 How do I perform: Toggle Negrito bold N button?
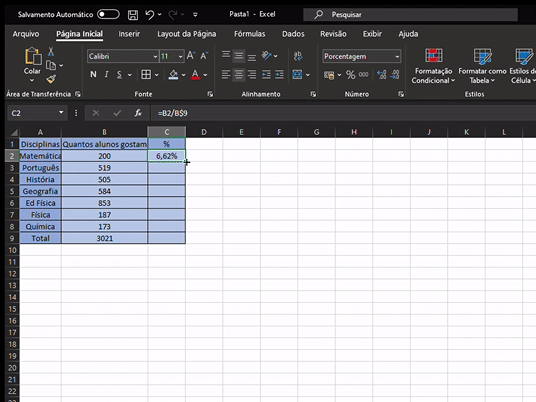93,75
